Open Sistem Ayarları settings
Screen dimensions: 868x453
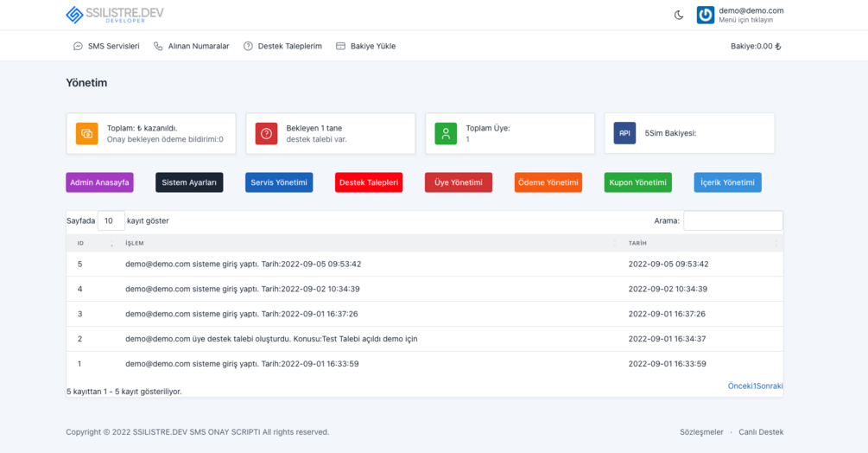coord(189,182)
